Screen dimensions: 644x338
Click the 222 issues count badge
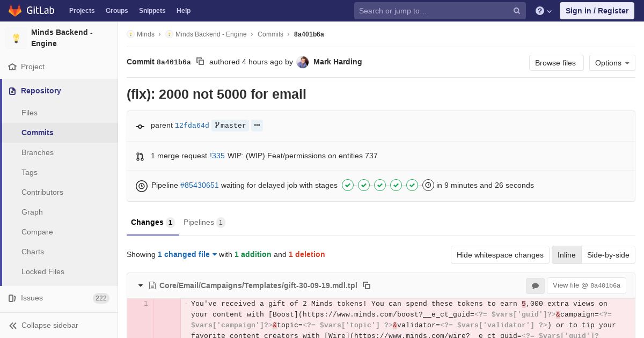[x=101, y=298]
